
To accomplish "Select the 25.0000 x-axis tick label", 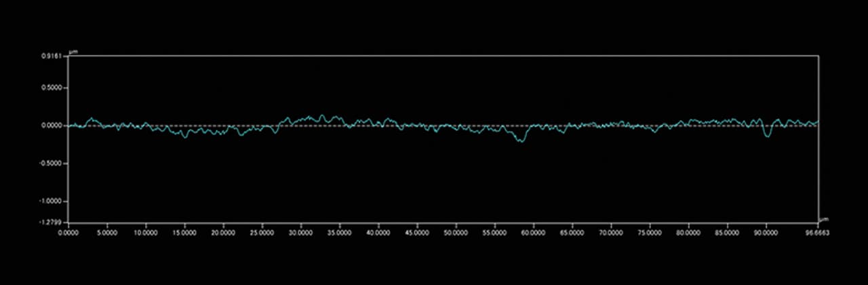I will 262,232.
